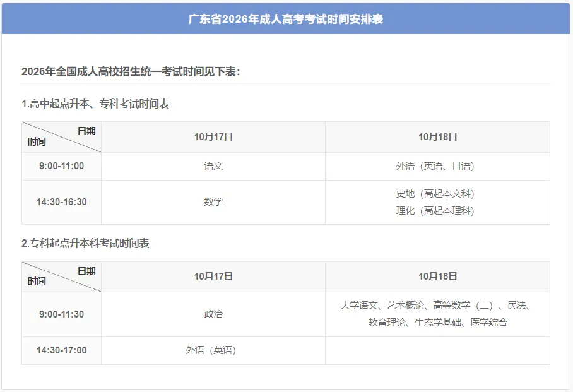Click line 大学语文、艺术概论、高等数学（二）、民法
This screenshot has width=573, height=392.
(x=435, y=306)
